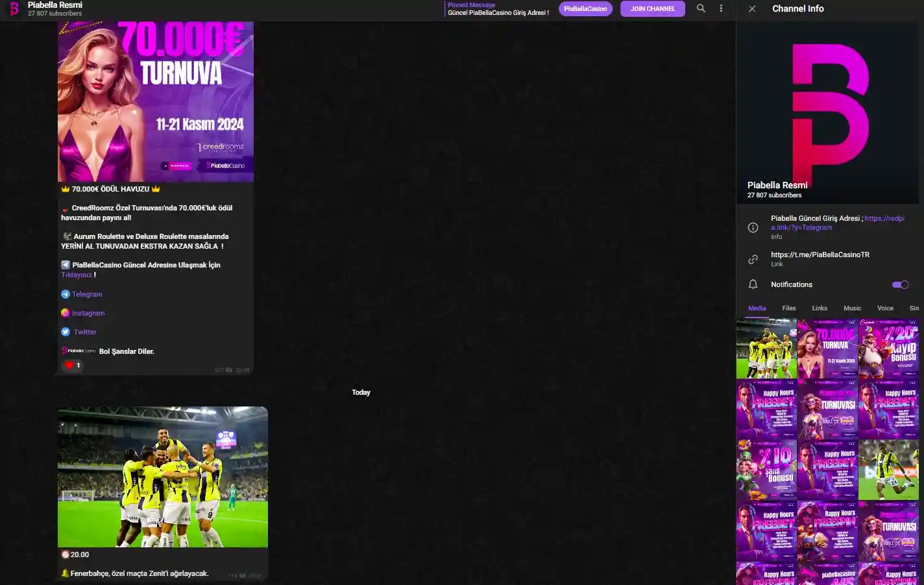Select the Voice tab

tap(885, 308)
